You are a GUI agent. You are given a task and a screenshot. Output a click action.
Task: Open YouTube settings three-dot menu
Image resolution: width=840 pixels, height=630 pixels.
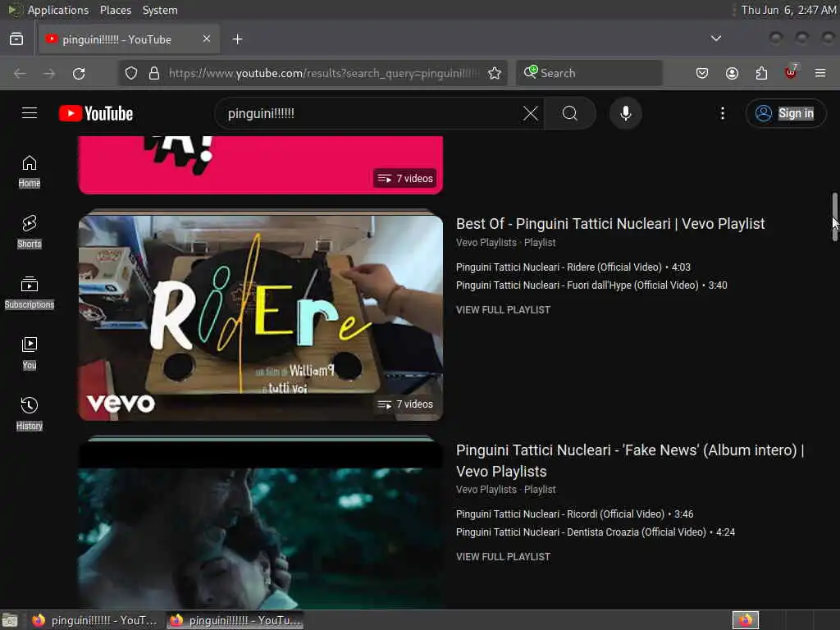tap(722, 113)
